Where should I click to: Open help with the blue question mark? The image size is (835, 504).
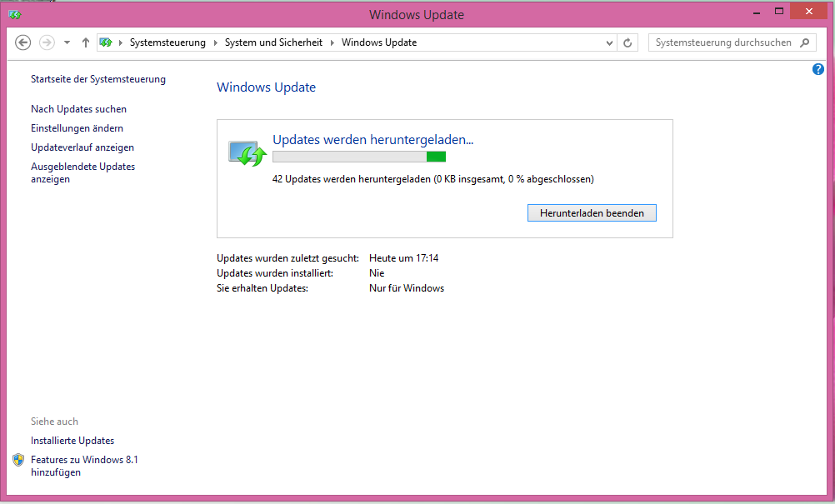tap(818, 69)
